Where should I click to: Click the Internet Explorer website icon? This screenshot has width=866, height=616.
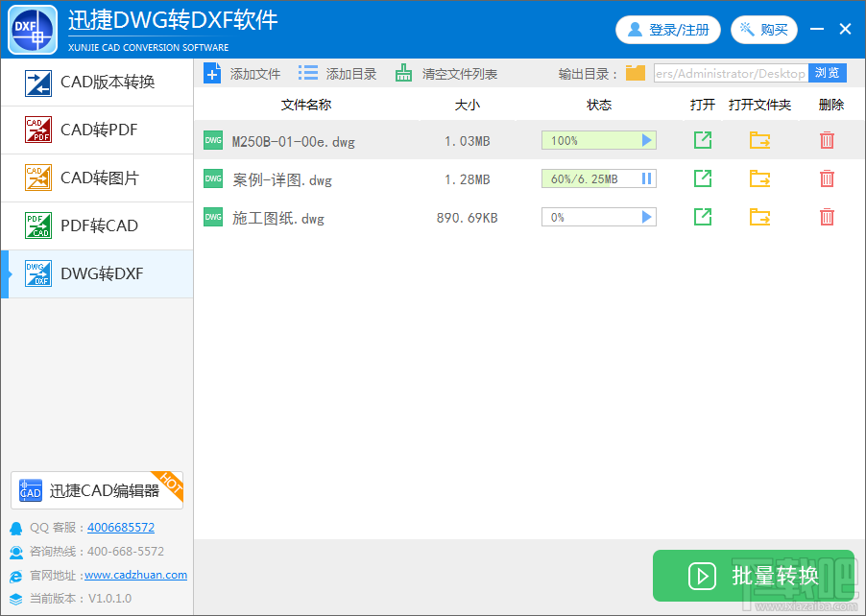point(16,577)
